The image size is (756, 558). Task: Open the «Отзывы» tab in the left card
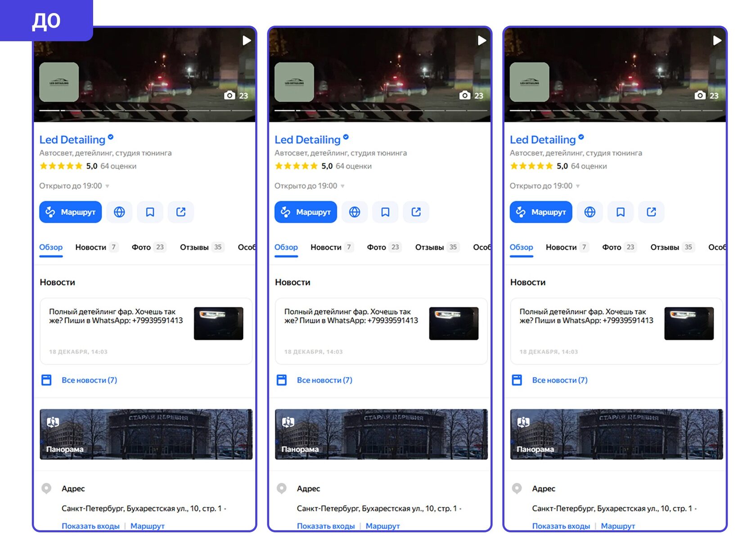tap(202, 247)
